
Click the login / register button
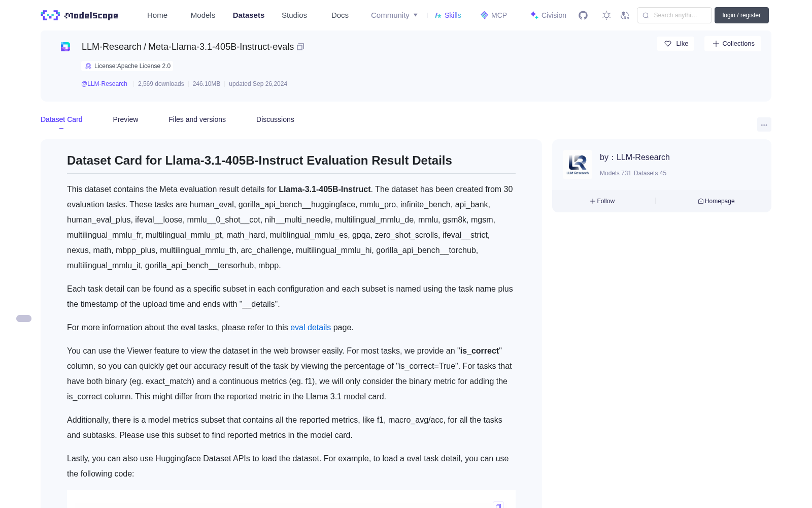click(x=741, y=15)
